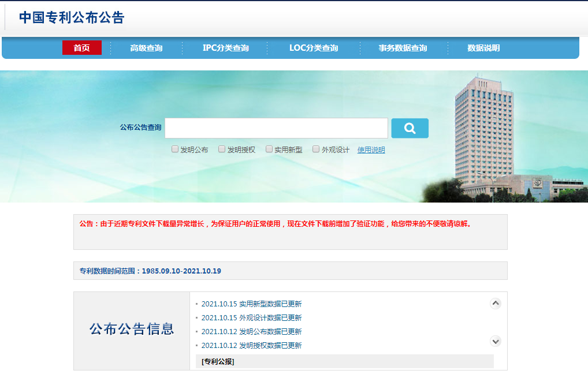Focus the 公布公告查询 search input field

pyautogui.click(x=276, y=128)
